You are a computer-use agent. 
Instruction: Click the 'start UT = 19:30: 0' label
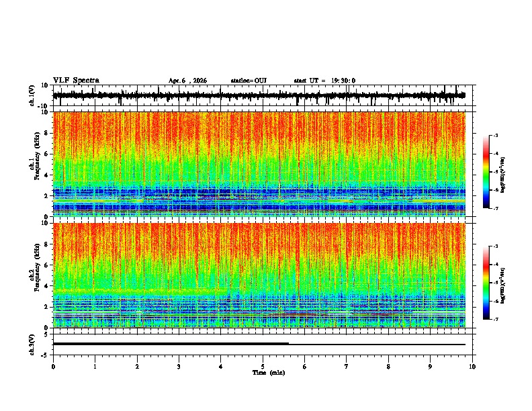click(324, 81)
